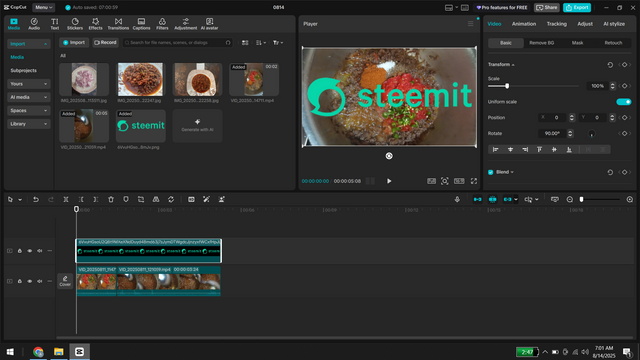Open the Stickers panel

[x=75, y=24]
